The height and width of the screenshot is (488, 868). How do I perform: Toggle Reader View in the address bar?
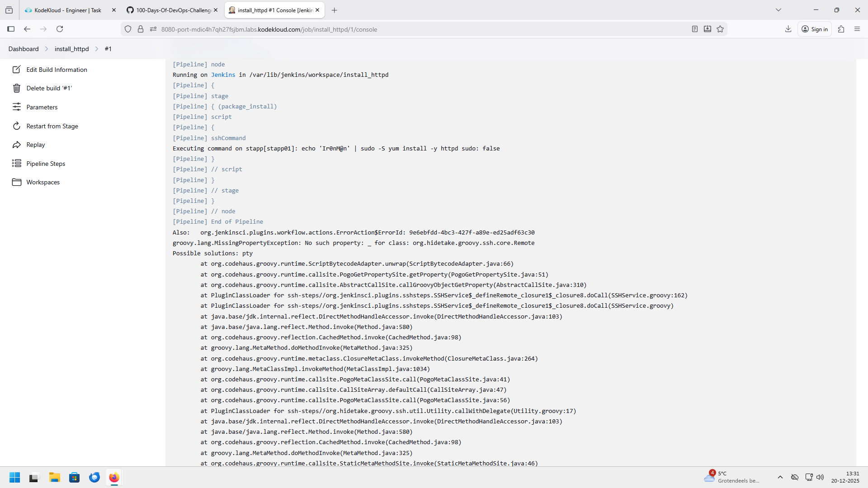point(695,29)
